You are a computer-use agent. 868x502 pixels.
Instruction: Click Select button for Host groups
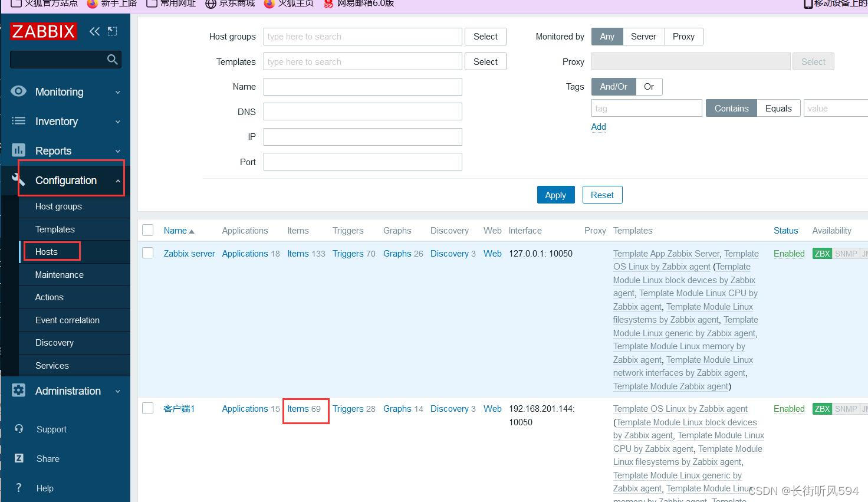pyautogui.click(x=485, y=37)
